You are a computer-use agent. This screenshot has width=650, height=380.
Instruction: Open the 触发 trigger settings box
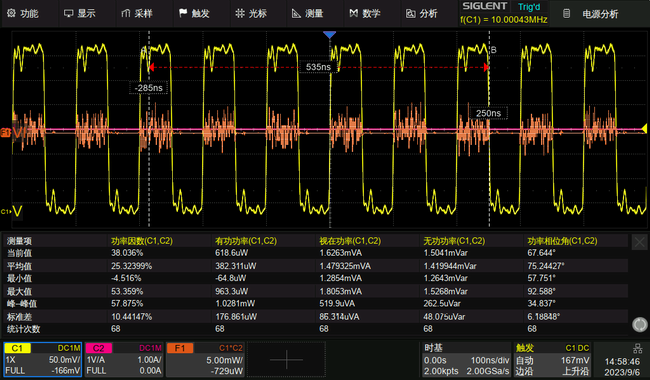(x=553, y=359)
